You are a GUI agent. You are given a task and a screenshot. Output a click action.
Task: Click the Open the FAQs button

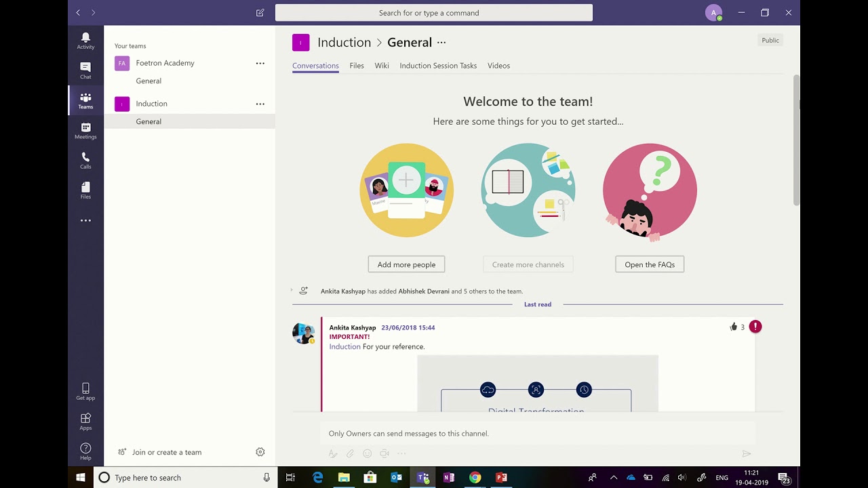pos(650,264)
